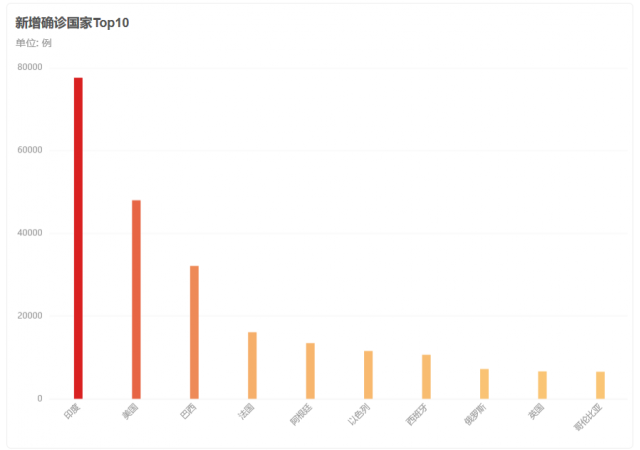The height and width of the screenshot is (450, 640).
Task: Click the 80000 y-axis label
Action: tap(29, 67)
